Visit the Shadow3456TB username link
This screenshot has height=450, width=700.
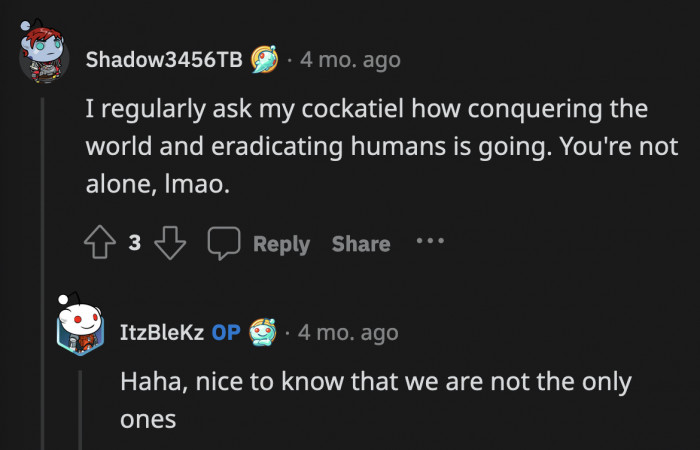click(164, 60)
